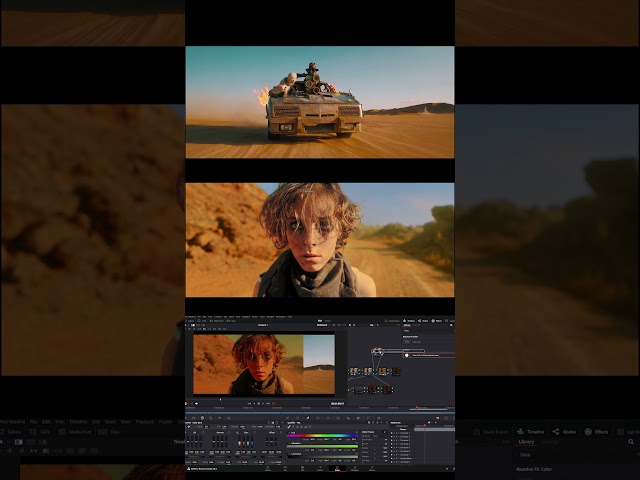The height and width of the screenshot is (480, 640).
Task: Select the highlighted Qualifier eyedropper palette icon
Action: coord(307,418)
